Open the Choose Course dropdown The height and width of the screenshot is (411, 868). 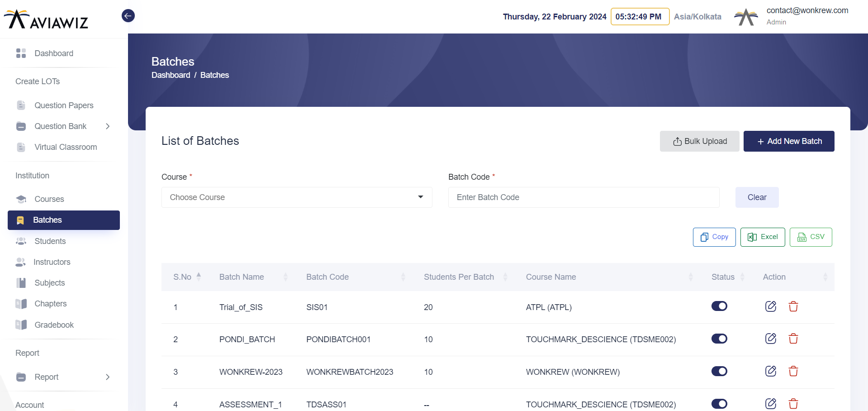[297, 197]
